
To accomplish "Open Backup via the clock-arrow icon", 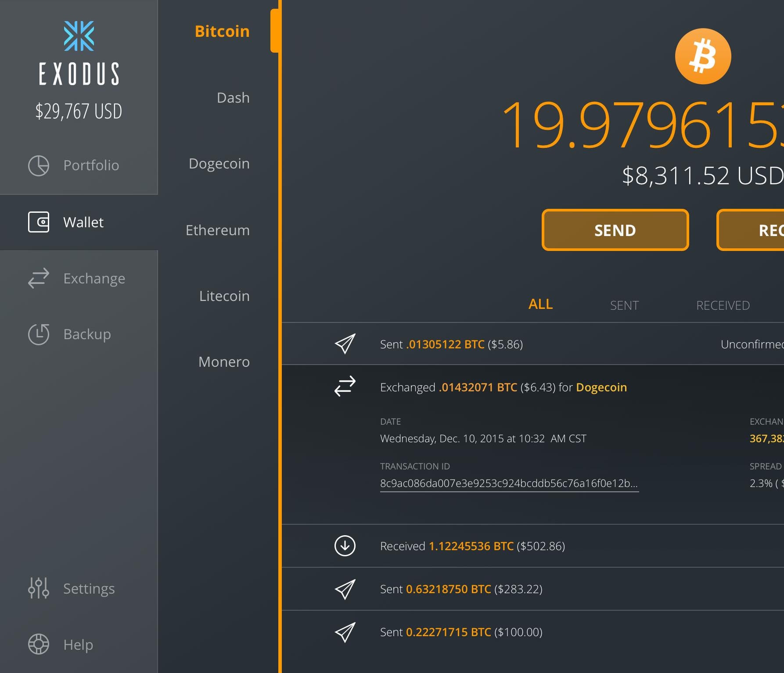I will tap(39, 334).
